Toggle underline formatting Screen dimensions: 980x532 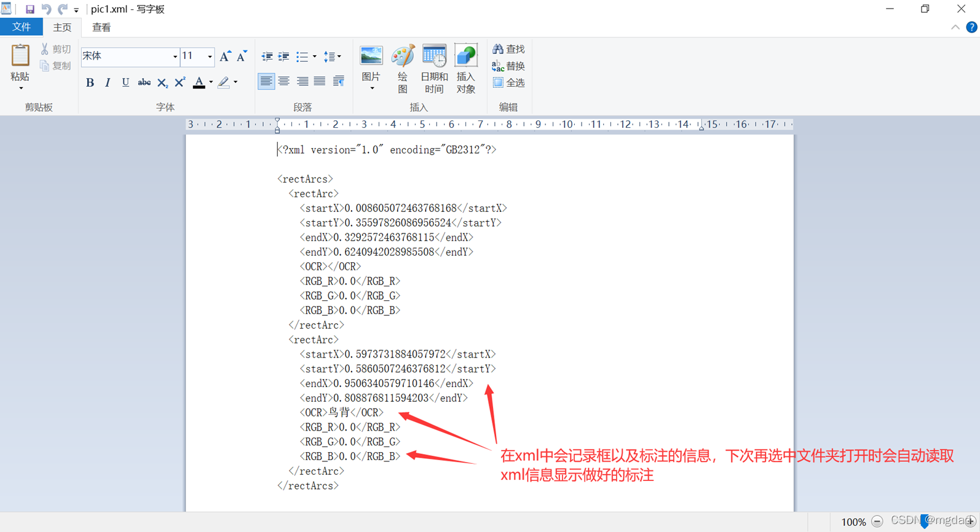point(125,82)
